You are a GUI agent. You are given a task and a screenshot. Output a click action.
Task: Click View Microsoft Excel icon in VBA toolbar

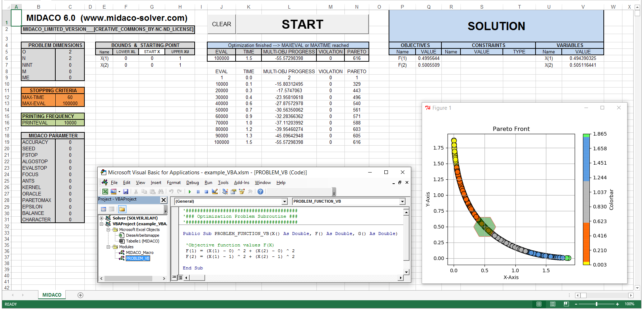click(105, 192)
